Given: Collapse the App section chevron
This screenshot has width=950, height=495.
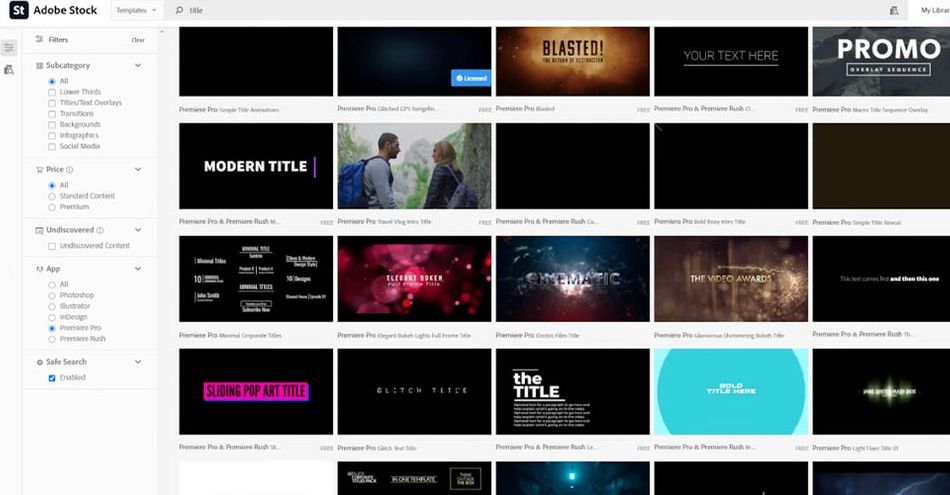Looking at the screenshot, I should pyautogui.click(x=138, y=269).
